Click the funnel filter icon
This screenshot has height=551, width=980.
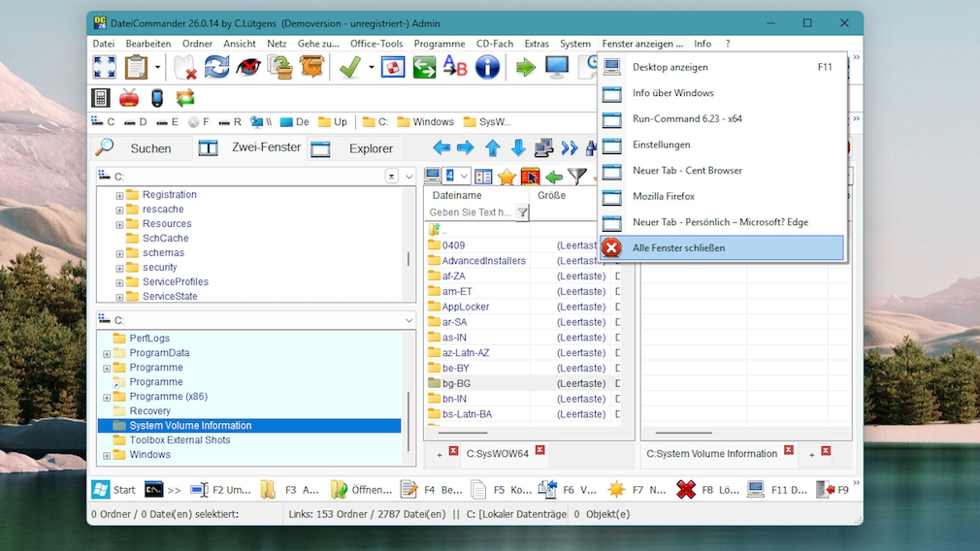tap(577, 177)
